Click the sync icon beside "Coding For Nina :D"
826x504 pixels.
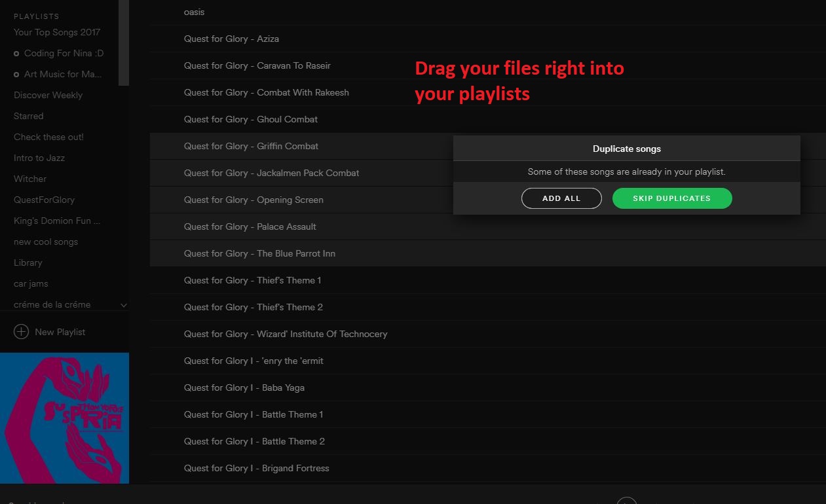(15, 53)
